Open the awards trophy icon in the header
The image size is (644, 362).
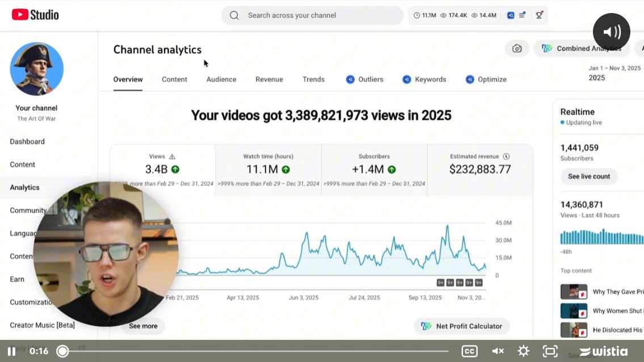[x=540, y=15]
